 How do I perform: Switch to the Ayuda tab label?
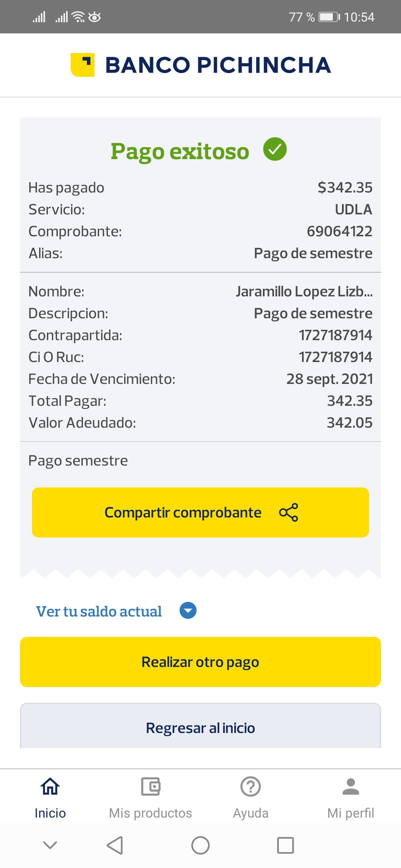[x=251, y=813]
